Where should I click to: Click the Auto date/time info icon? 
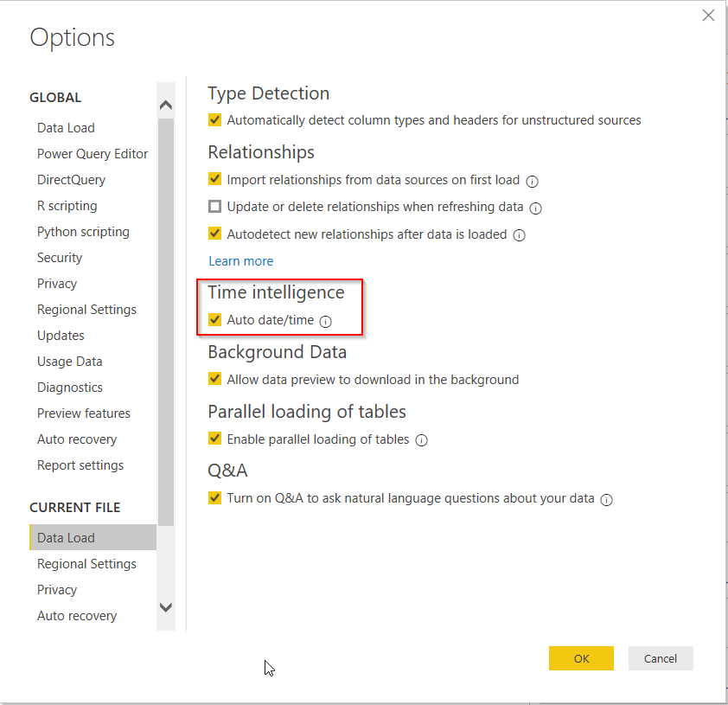[x=326, y=319]
